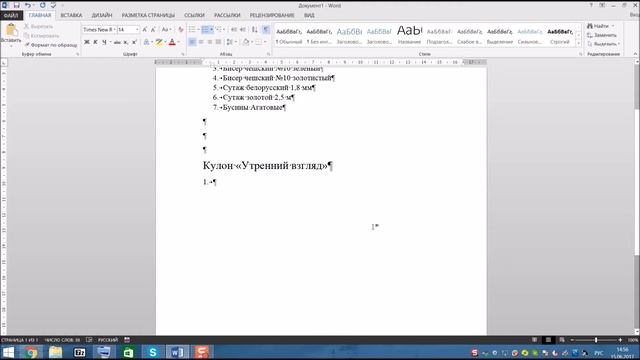The height and width of the screenshot is (360, 640).
Task: Toggle subscript formatting
Action: (126, 42)
